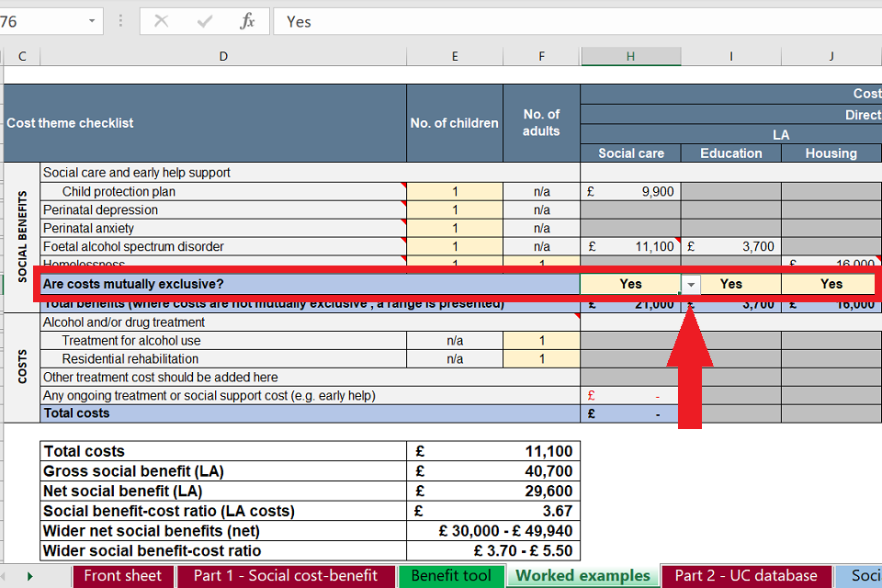882x588 pixels.
Task: Click the Insert Function fx icon
Action: click(x=247, y=21)
